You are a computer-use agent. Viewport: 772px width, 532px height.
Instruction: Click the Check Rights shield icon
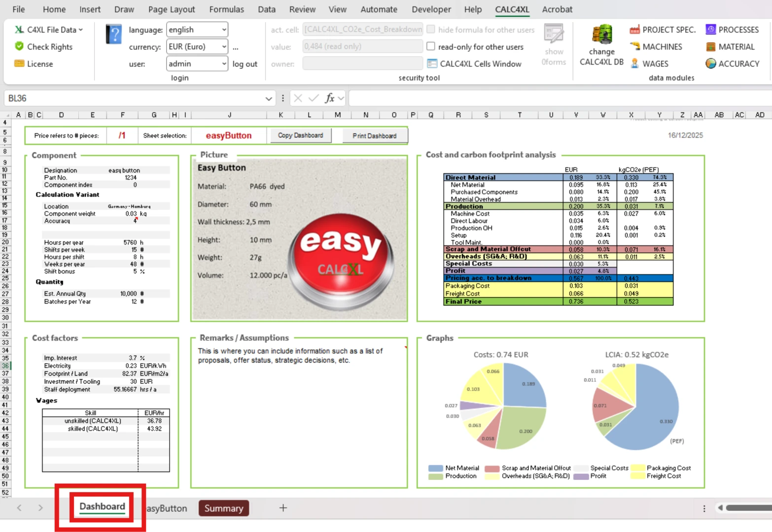[x=19, y=46]
